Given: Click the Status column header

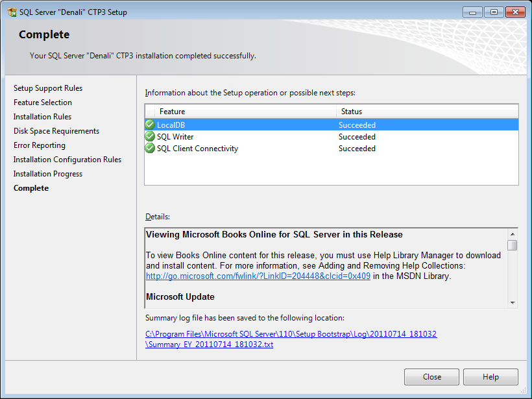Looking at the screenshot, I should (427, 112).
